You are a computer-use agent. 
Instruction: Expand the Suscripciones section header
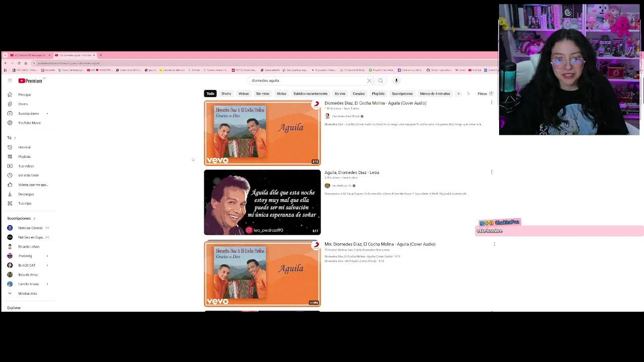coord(21,218)
